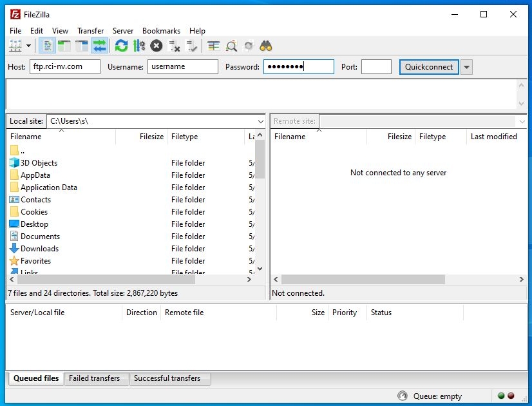Click the Downloads arrow icon
This screenshot has height=406, width=532.
point(14,248)
